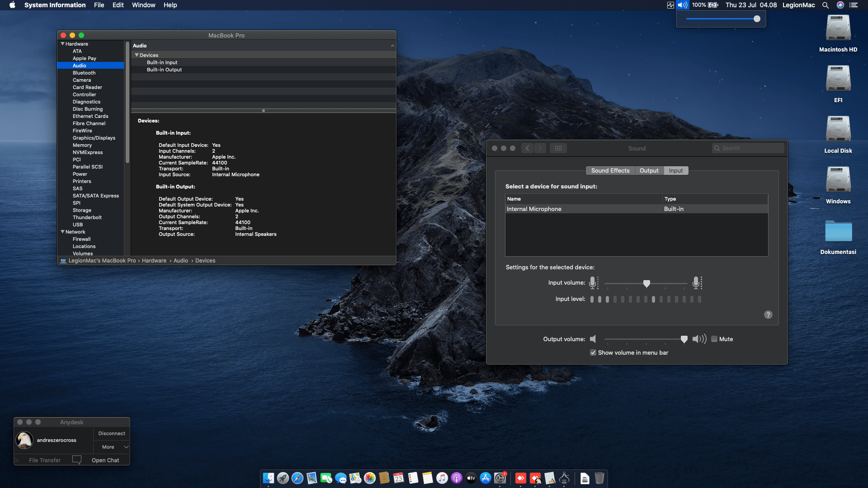Viewport: 868px width, 488px height.
Task: Open Notes from the Dock
Action: (428, 478)
